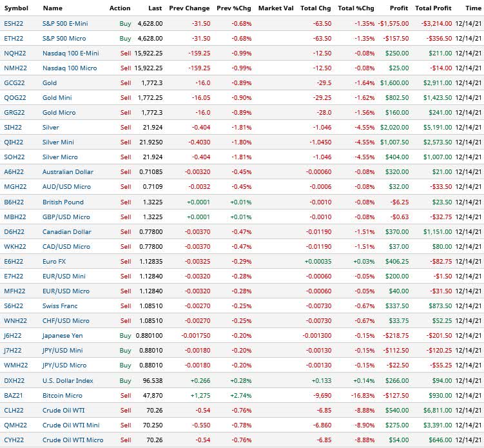This screenshot has height=448, width=484.
Task: Open the Euro FX name link
Action: click(x=54, y=261)
